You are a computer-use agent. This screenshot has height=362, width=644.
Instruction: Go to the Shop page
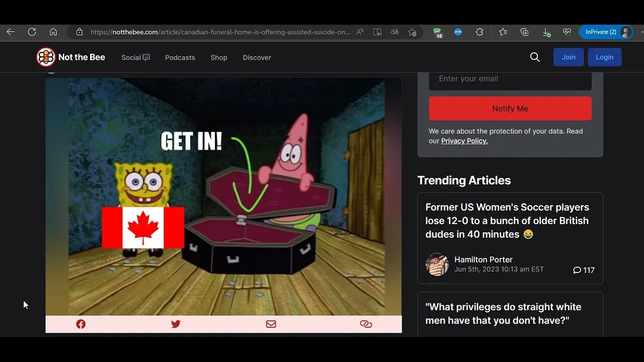(219, 57)
